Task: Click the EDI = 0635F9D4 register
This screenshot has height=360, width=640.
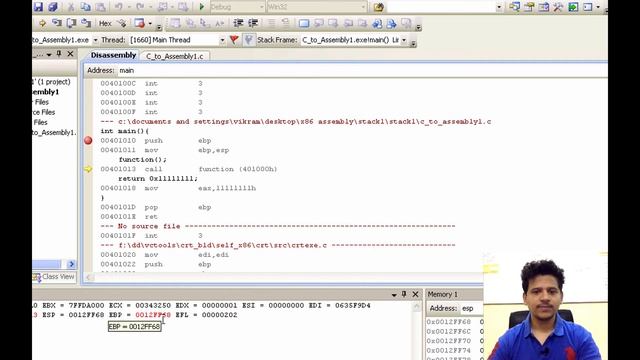Action: (340, 305)
